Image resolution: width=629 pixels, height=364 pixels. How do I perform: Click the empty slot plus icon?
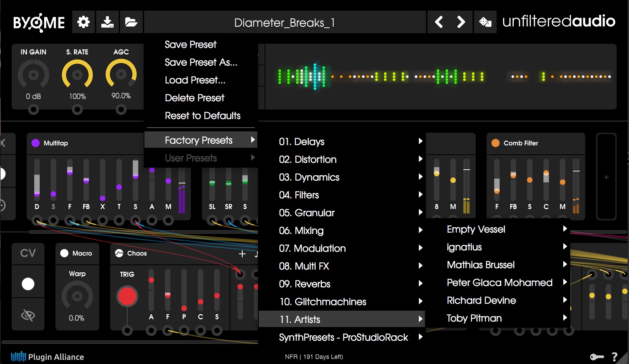click(606, 177)
